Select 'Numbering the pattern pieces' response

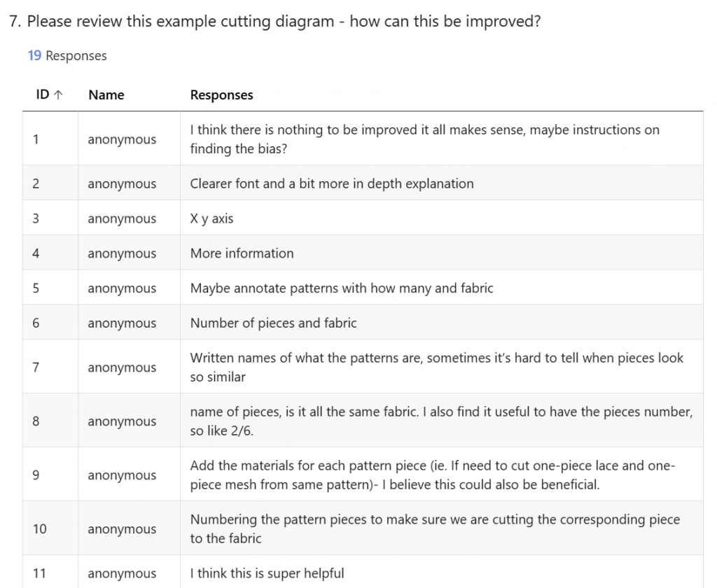435,528
